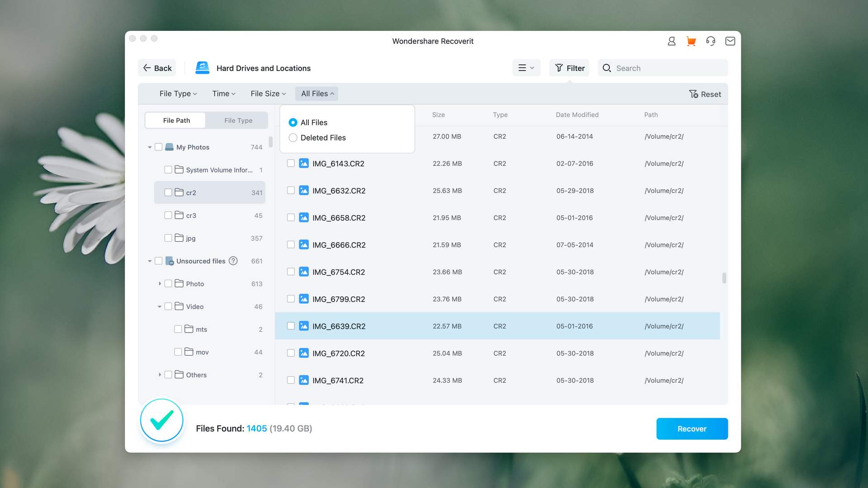Open the File Size filter dropdown
Screen dimensions: 868x488
click(x=268, y=94)
